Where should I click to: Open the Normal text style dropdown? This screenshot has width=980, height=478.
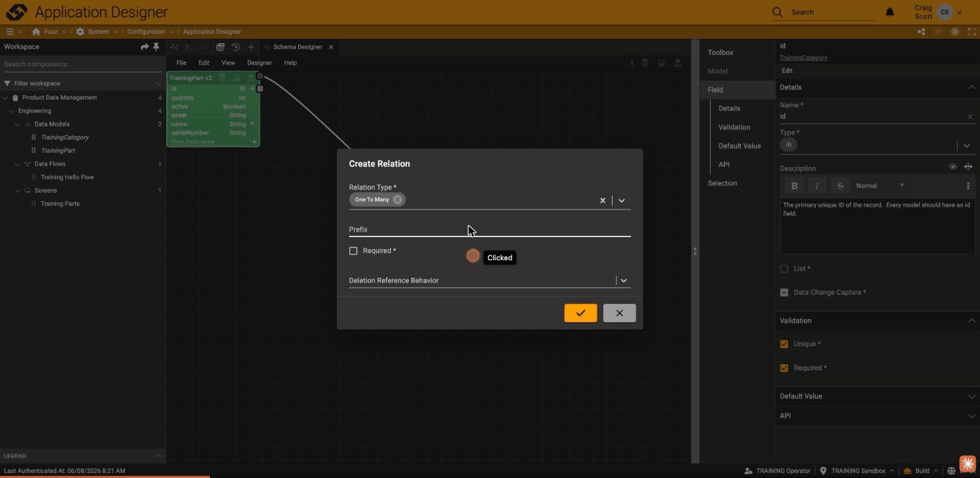pos(880,186)
